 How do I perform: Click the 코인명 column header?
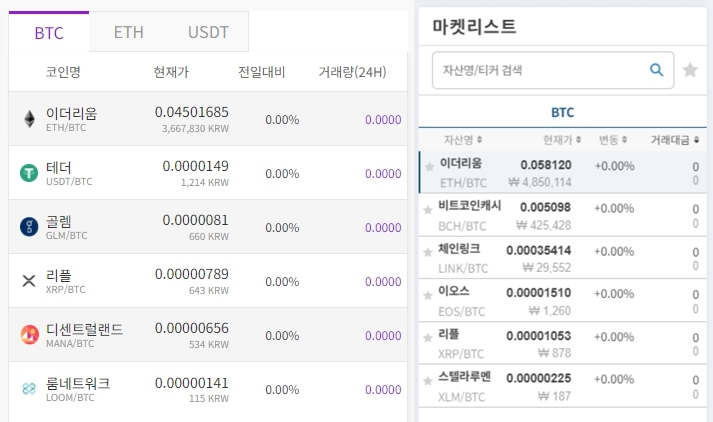coord(63,72)
